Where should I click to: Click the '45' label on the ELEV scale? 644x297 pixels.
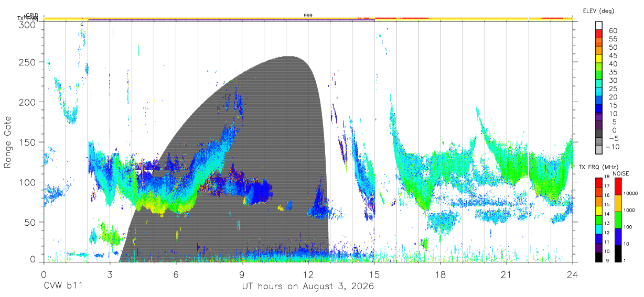[613, 55]
